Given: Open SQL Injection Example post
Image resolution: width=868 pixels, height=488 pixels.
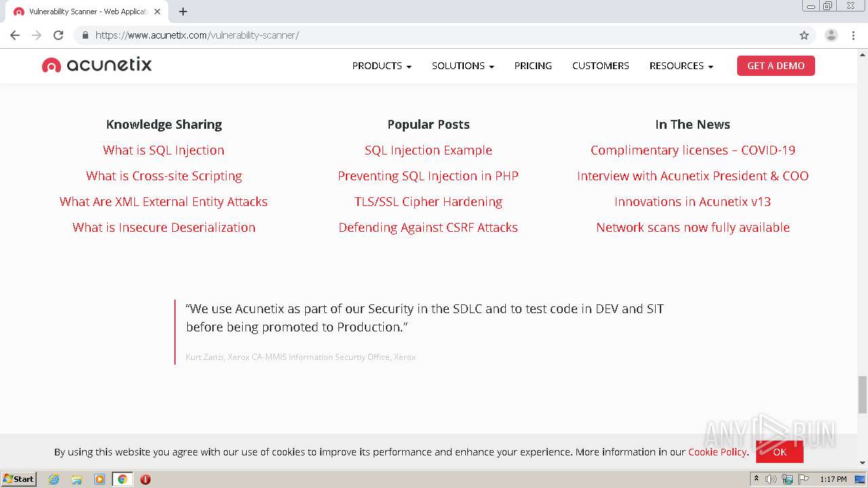Looking at the screenshot, I should point(429,150).
